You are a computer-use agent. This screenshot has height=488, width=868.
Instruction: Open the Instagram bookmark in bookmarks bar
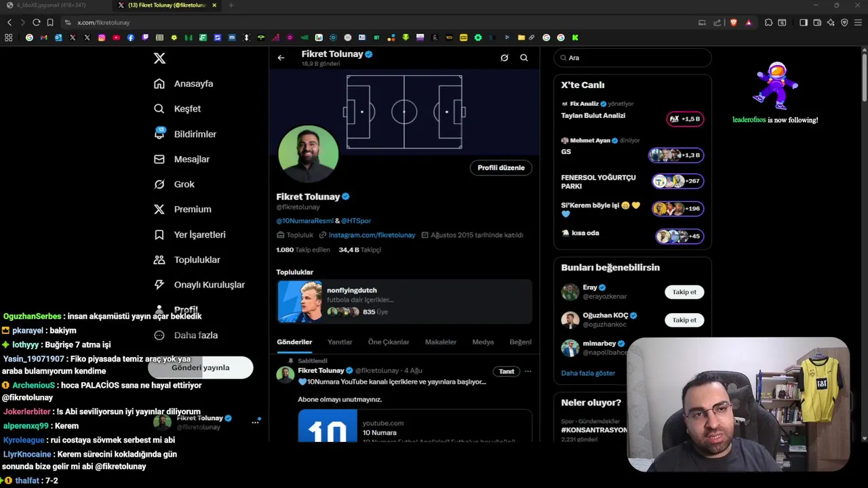(x=102, y=37)
